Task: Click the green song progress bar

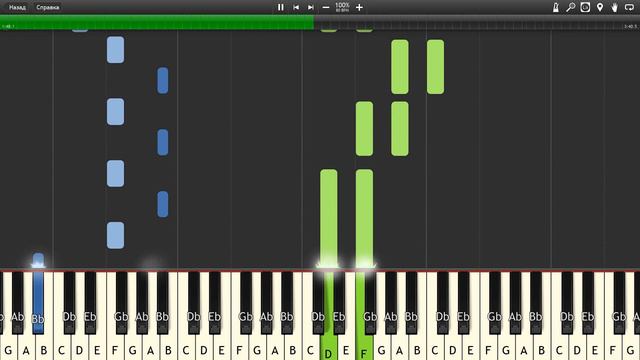Action: pyautogui.click(x=157, y=22)
